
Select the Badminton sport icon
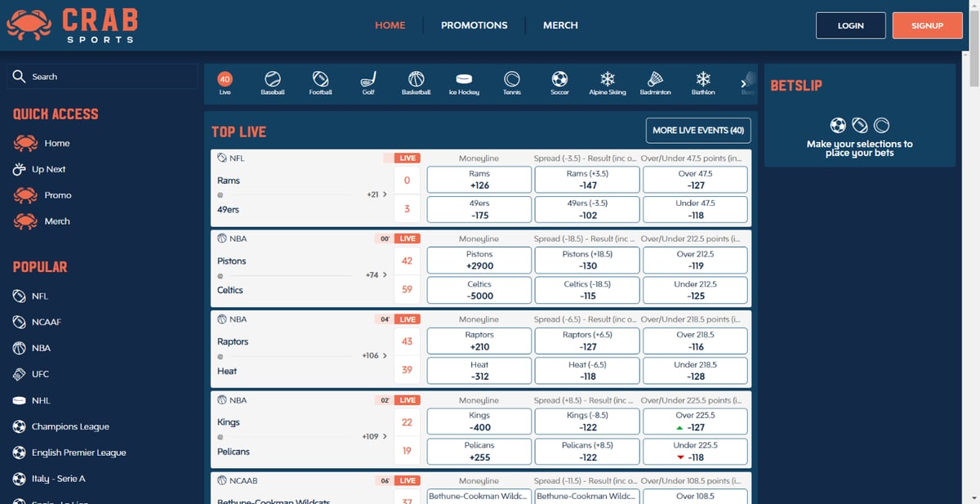tap(655, 83)
